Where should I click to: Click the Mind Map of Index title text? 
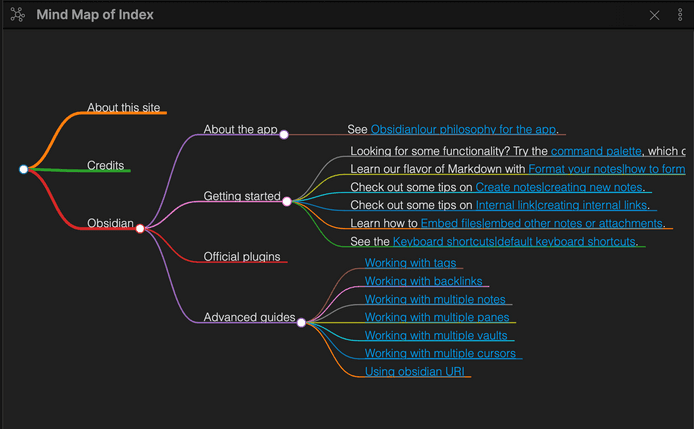pos(95,15)
